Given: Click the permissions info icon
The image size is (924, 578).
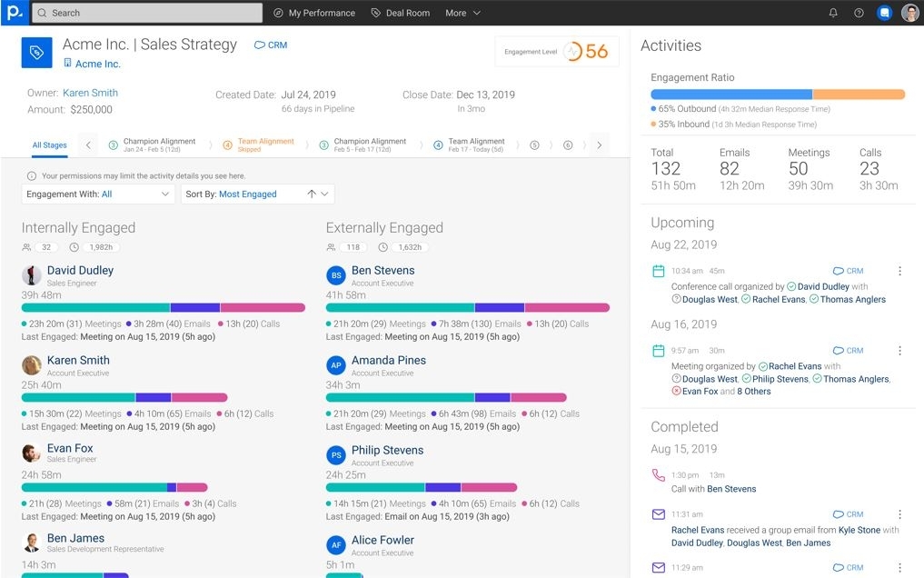Looking at the screenshot, I should 32,175.
